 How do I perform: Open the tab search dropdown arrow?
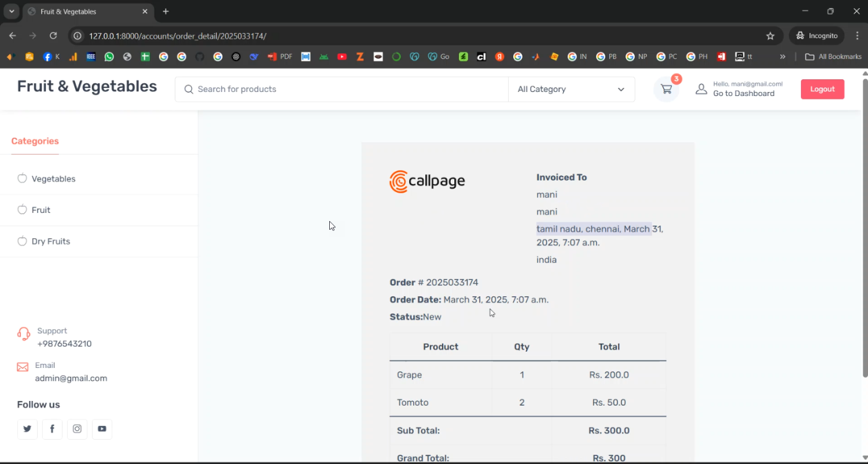[12, 12]
